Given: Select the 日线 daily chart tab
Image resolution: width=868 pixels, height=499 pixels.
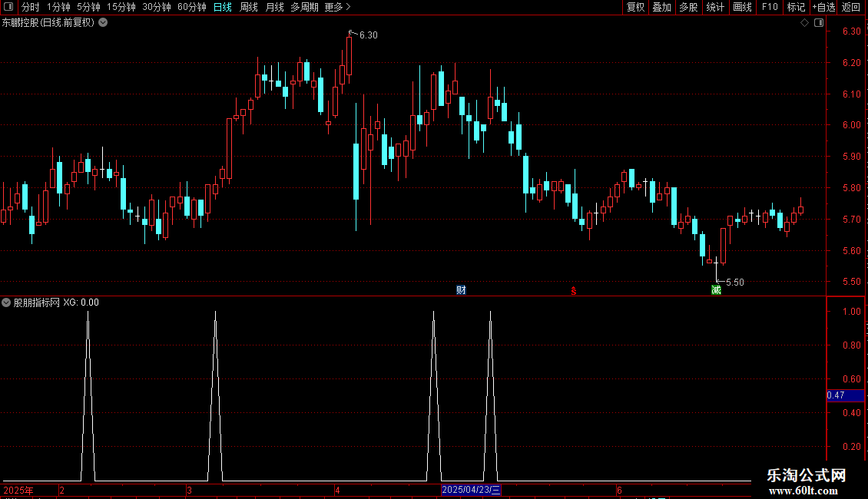Looking at the screenshot, I should click(223, 7).
